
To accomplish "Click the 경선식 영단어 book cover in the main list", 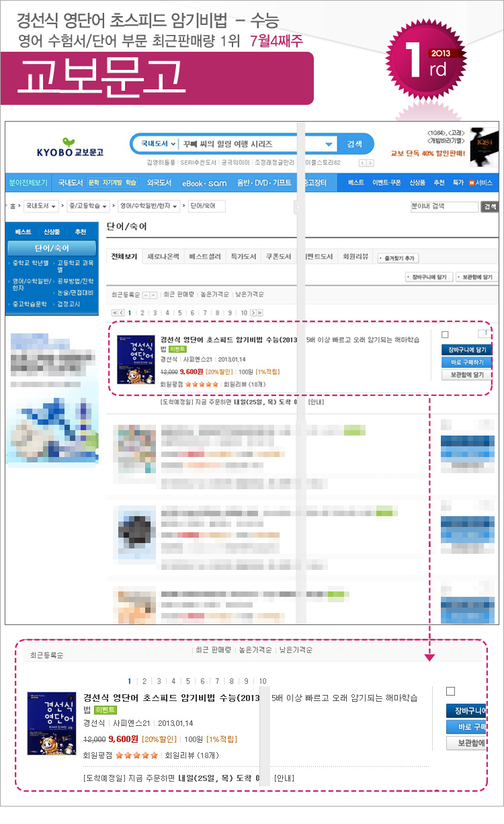I will 136,360.
